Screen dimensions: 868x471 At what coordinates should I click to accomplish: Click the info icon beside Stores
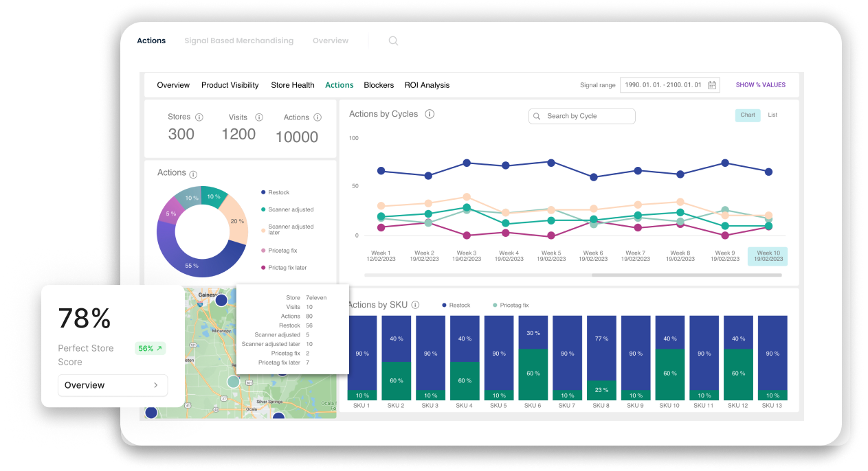click(199, 117)
